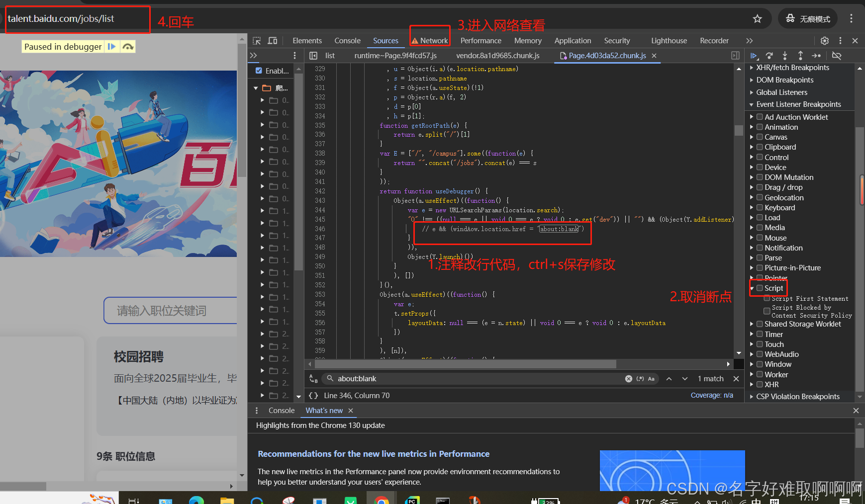The width and height of the screenshot is (865, 504).
Task: Show more DevTools tabs chevron
Action: [x=750, y=41]
